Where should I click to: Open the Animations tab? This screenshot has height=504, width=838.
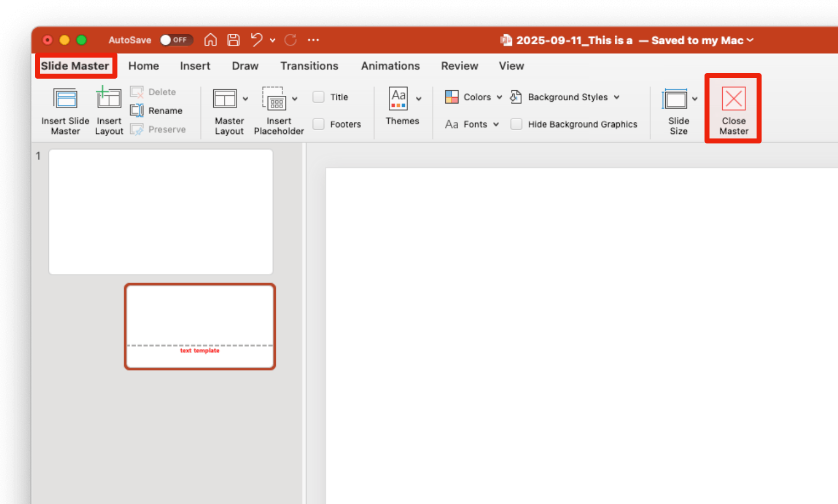[x=390, y=66]
